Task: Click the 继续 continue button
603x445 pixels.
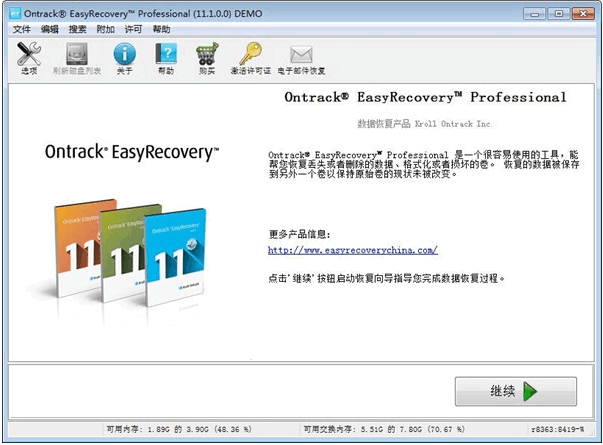Action: [516, 391]
